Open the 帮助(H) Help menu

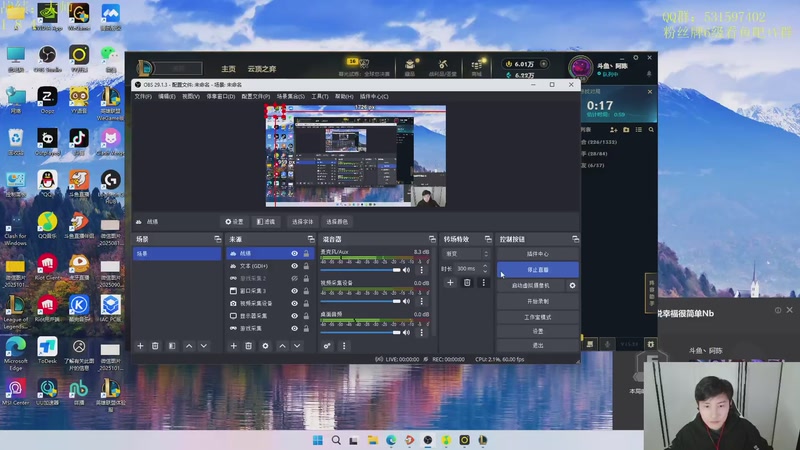pyautogui.click(x=344, y=96)
